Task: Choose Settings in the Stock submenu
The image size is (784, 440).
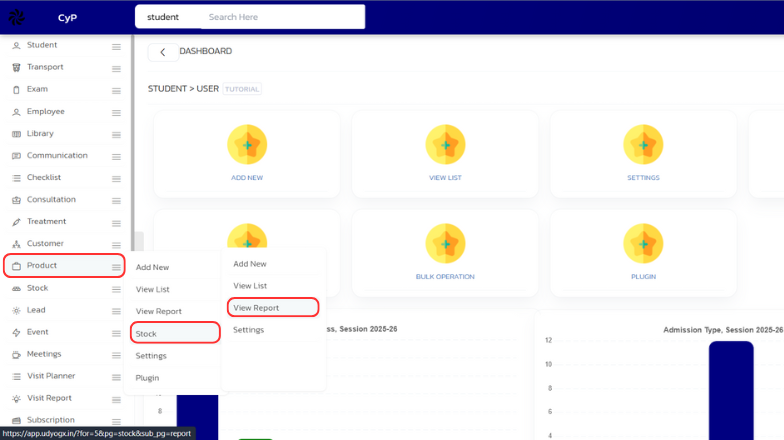Action: click(249, 330)
